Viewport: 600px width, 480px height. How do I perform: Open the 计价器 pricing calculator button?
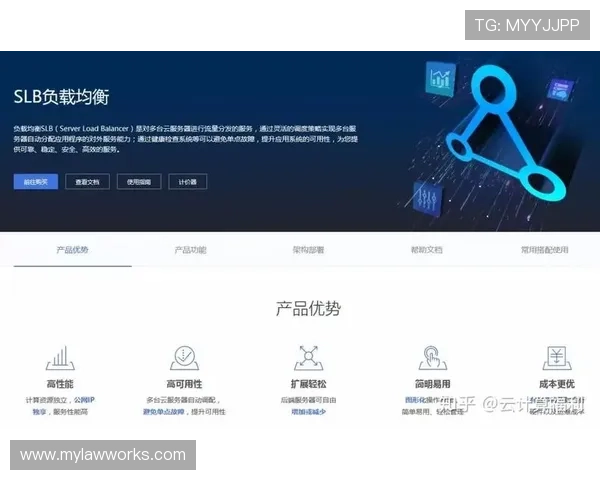(x=188, y=182)
